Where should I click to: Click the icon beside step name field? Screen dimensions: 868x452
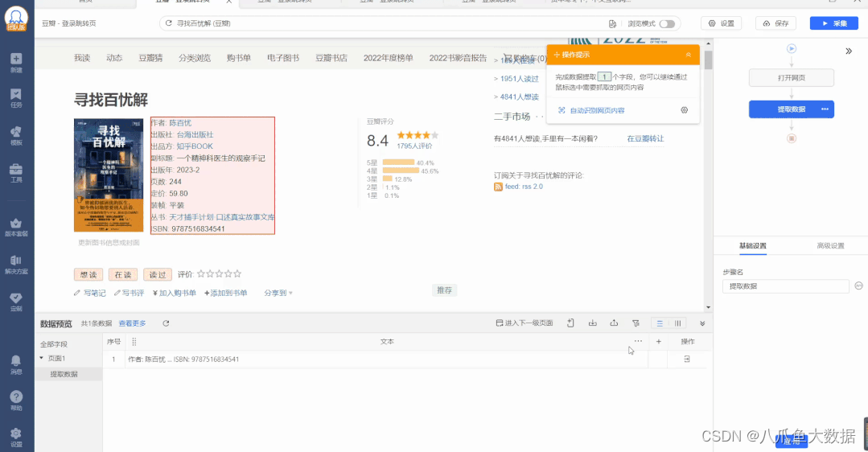pos(858,286)
